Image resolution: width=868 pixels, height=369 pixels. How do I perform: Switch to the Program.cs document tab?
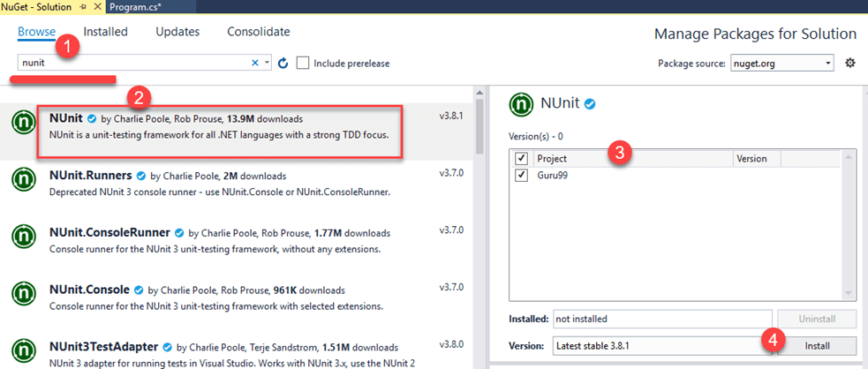pos(137,6)
